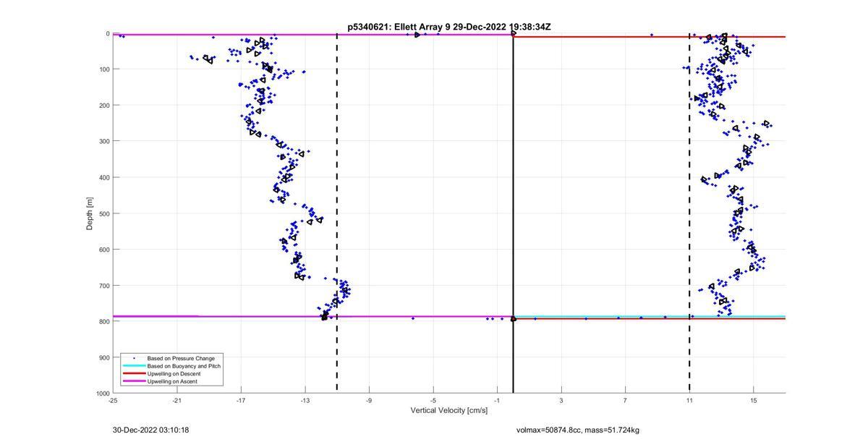This screenshot has height=442, width=868.
Task: Click legend entry 'Based on Buoyancy and Pitch'
Action: [184, 366]
